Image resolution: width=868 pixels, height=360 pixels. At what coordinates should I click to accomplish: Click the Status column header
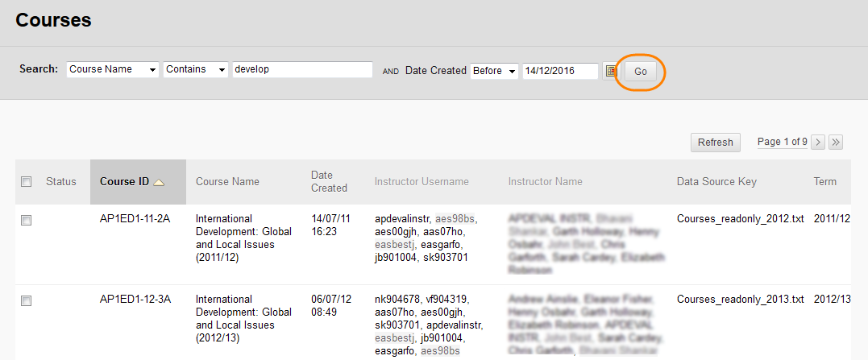(61, 182)
